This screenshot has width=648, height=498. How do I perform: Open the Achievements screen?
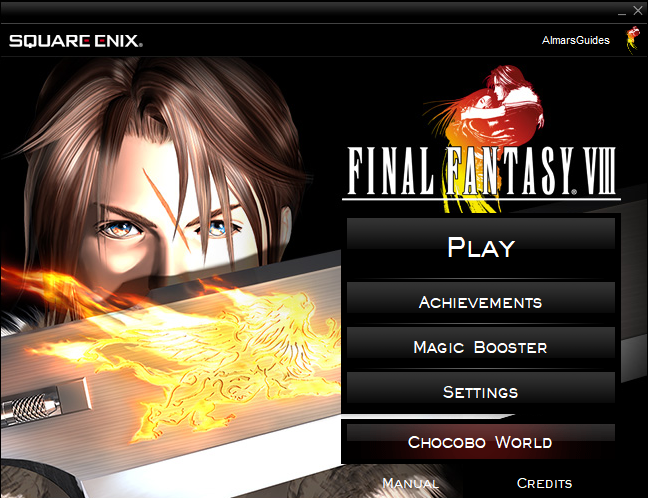pos(481,303)
